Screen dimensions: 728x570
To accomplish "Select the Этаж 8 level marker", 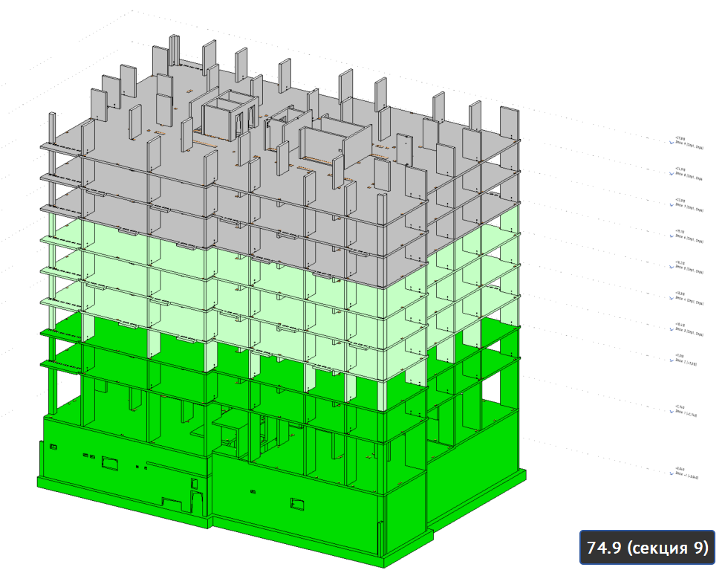I will click(686, 174).
